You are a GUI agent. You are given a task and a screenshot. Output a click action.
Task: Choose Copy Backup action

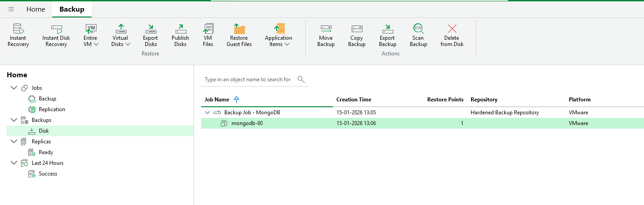(x=357, y=35)
